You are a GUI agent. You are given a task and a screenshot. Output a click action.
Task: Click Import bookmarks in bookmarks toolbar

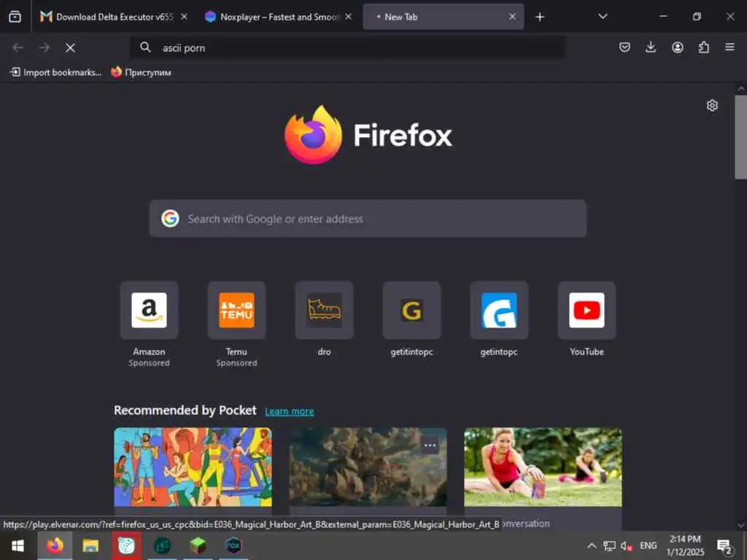point(56,72)
